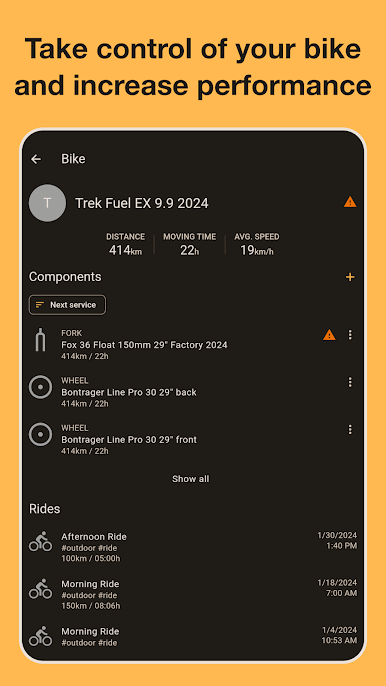The width and height of the screenshot is (386, 686).
Task: Tap the bike avatar with letter T
Action: tap(47, 203)
